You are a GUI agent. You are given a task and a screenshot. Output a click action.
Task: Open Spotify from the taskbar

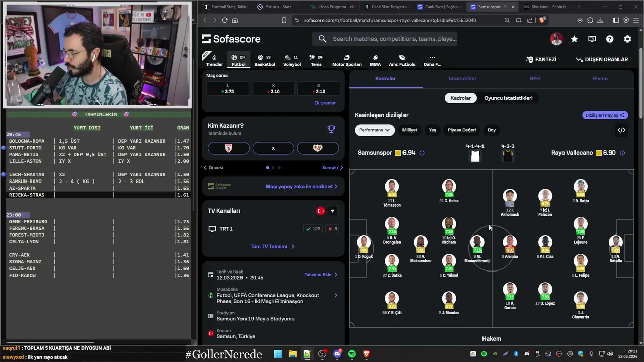pyautogui.click(x=352, y=354)
